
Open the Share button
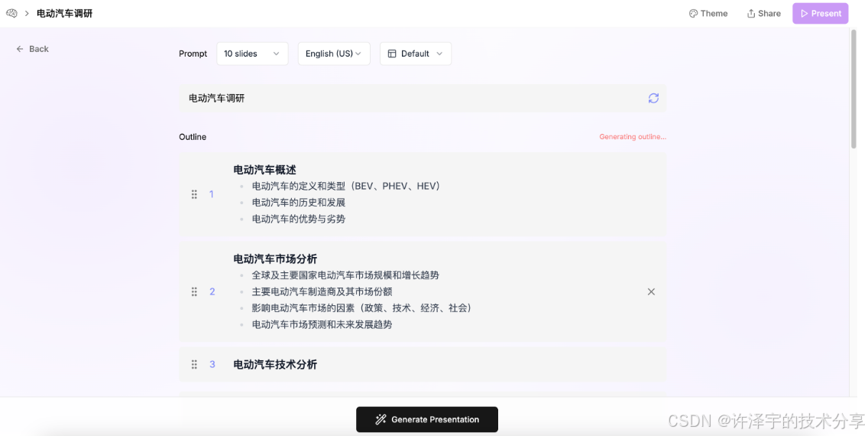[763, 13]
